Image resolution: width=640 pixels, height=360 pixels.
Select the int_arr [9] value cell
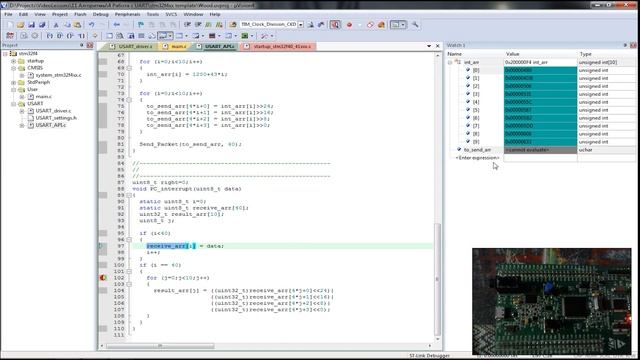(540, 142)
